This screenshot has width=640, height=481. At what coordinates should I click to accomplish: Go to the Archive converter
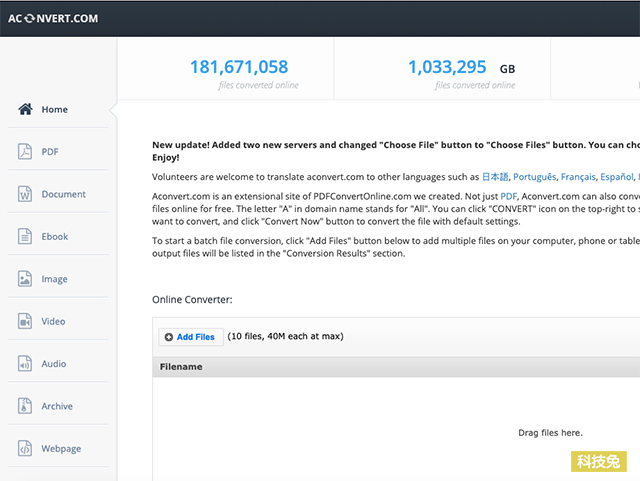tap(58, 406)
